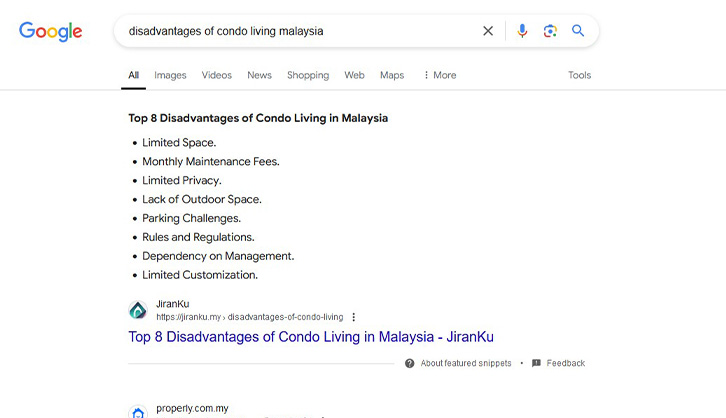Click the Feedback flag icon
This screenshot has height=418, width=726.
click(537, 363)
